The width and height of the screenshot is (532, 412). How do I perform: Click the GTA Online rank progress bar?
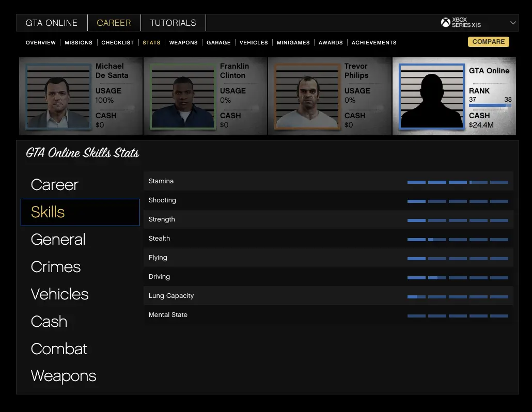pyautogui.click(x=490, y=105)
